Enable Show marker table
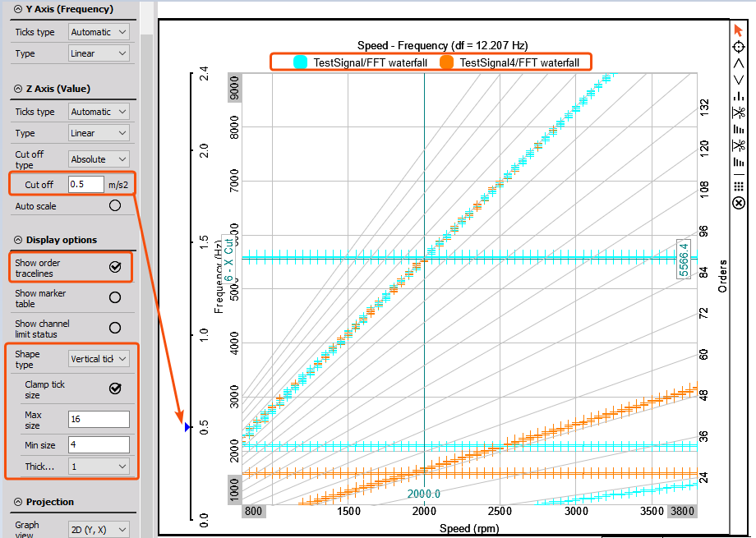Screen dimensions: 756x538 point(115,297)
